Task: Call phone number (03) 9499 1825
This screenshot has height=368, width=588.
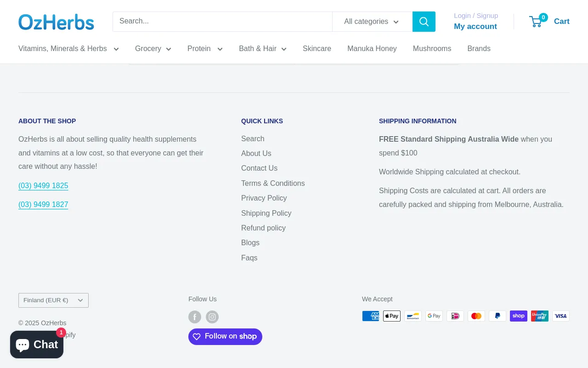Action: coord(43,186)
